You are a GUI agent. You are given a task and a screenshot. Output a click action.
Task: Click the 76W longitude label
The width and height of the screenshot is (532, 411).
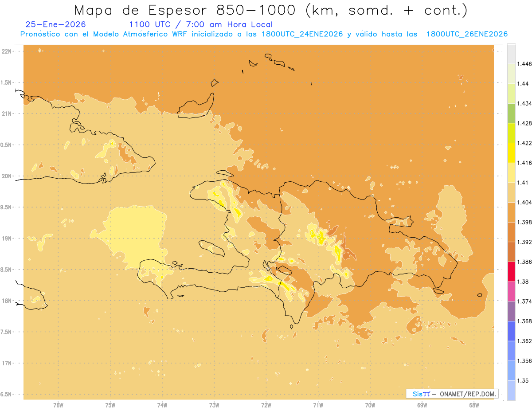58,405
